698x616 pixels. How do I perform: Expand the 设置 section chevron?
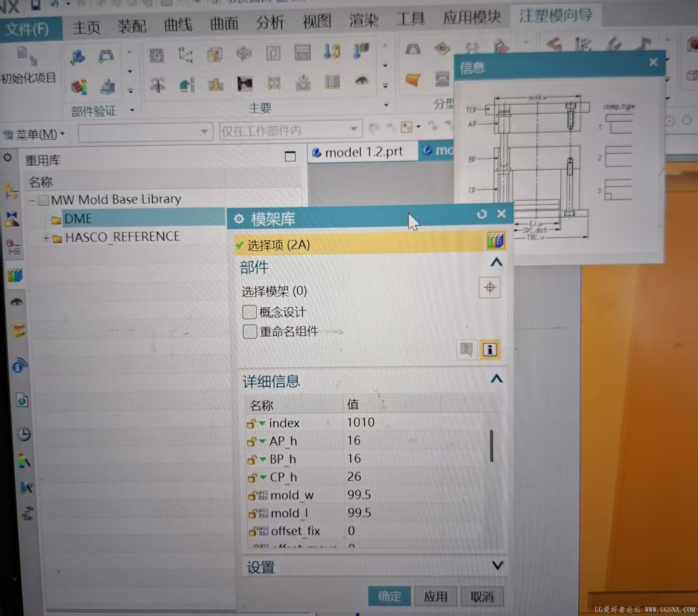point(498,565)
